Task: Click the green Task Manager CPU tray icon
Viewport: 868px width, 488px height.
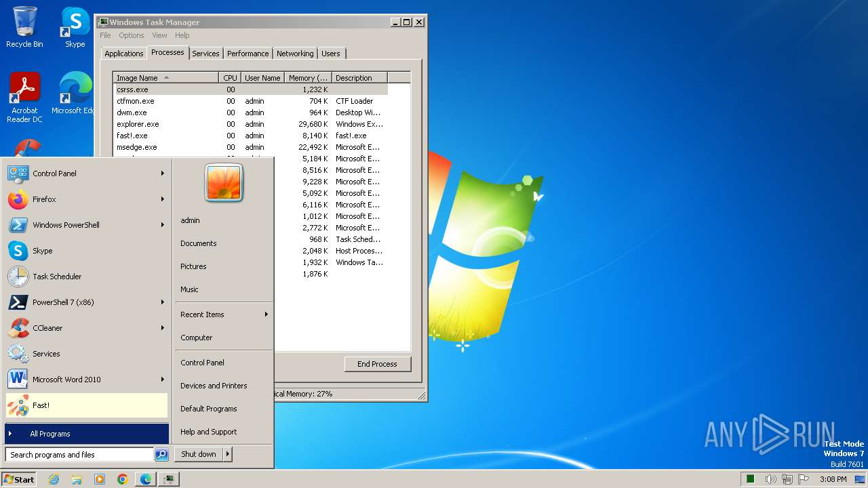Action: [x=751, y=479]
